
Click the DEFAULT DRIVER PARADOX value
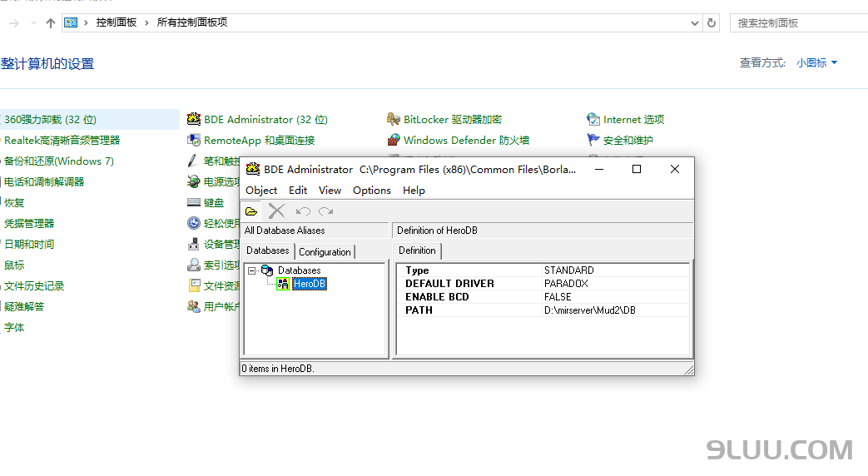615,284
